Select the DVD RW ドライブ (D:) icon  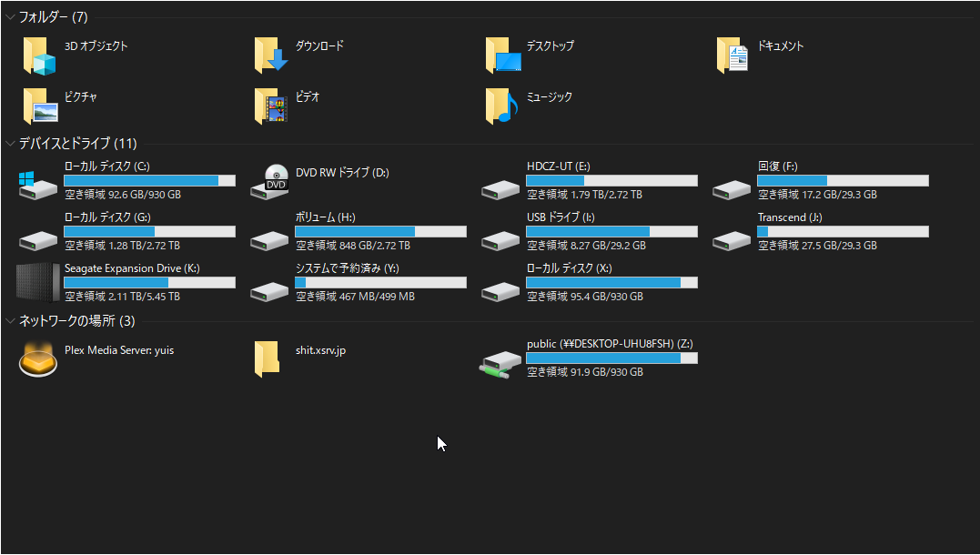point(271,180)
